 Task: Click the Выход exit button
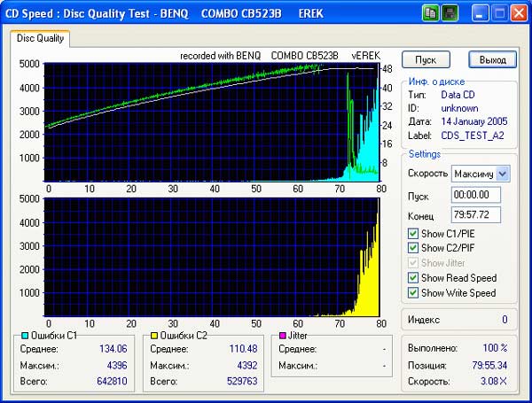[x=492, y=60]
